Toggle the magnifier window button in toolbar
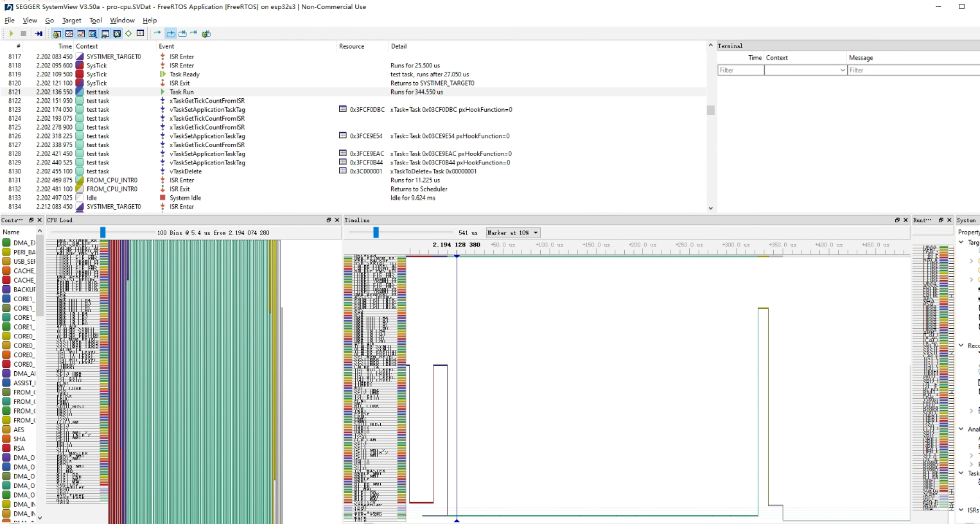The image size is (980, 524). point(92,33)
